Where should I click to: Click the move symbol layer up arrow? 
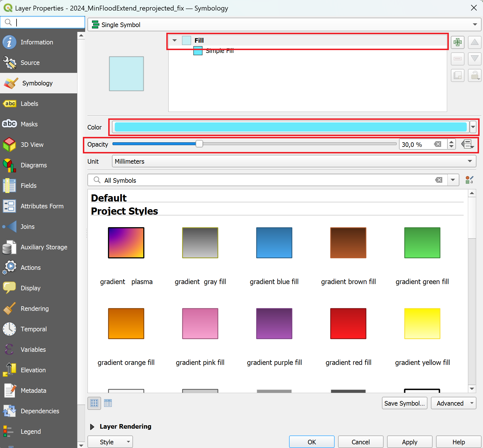click(x=474, y=42)
